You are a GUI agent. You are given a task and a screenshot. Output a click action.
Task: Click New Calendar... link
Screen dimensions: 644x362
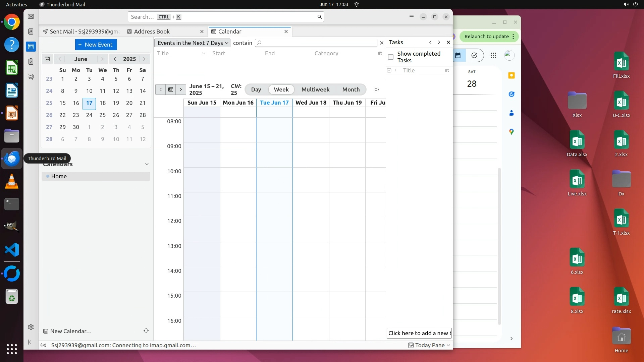pyautogui.click(x=71, y=331)
